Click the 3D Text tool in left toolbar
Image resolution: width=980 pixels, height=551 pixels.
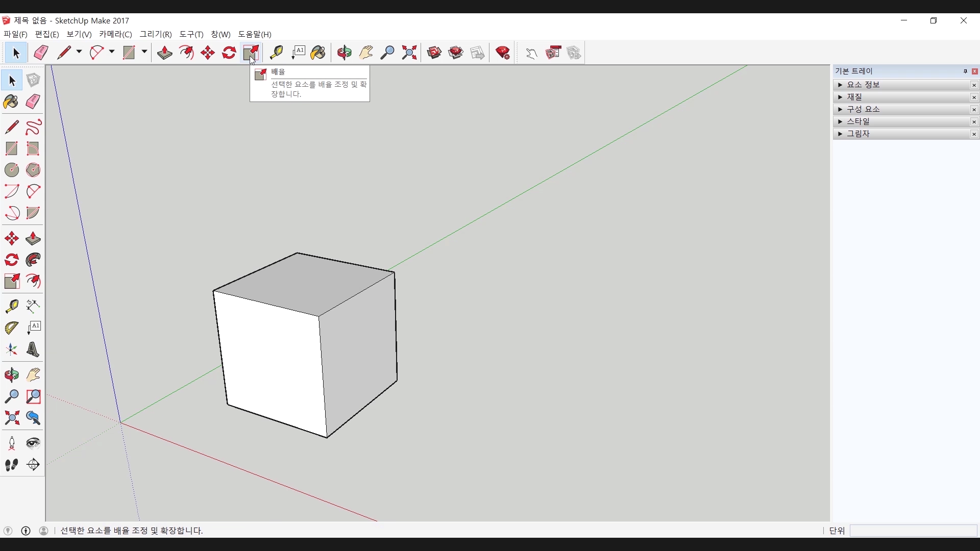pyautogui.click(x=33, y=350)
